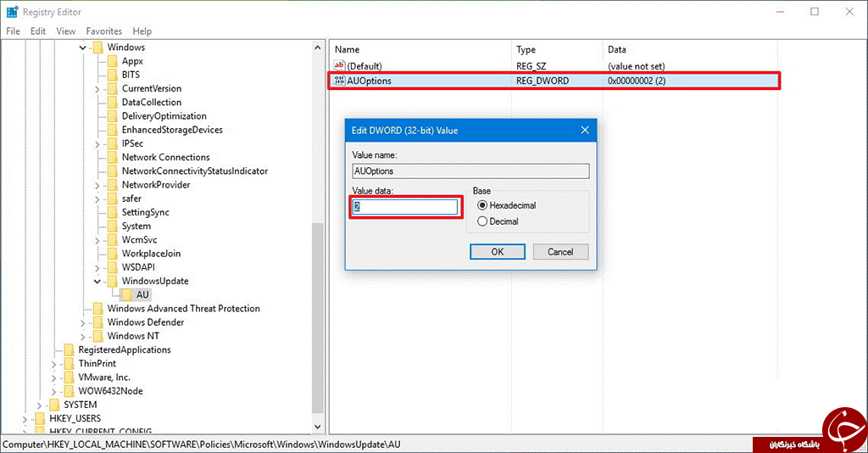Viewport: 868px width, 453px height.
Task: Click the Windows Defender folder icon
Action: pos(98,322)
